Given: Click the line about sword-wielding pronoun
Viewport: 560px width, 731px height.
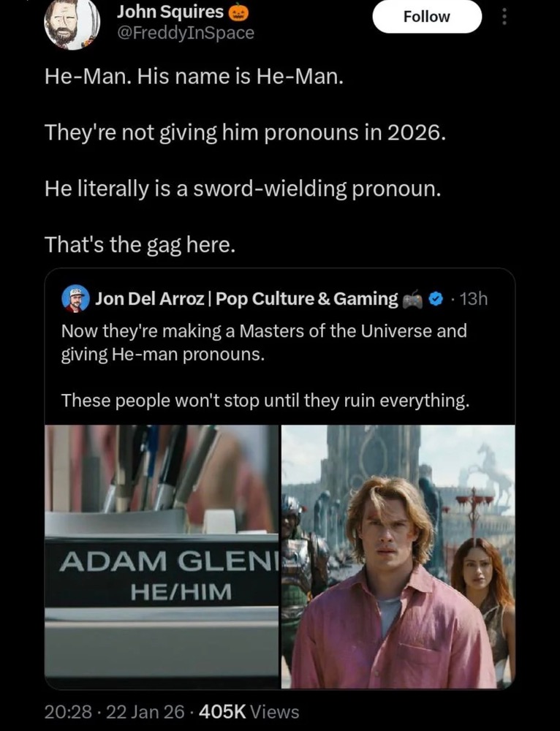Looking at the screenshot, I should click(x=243, y=189).
